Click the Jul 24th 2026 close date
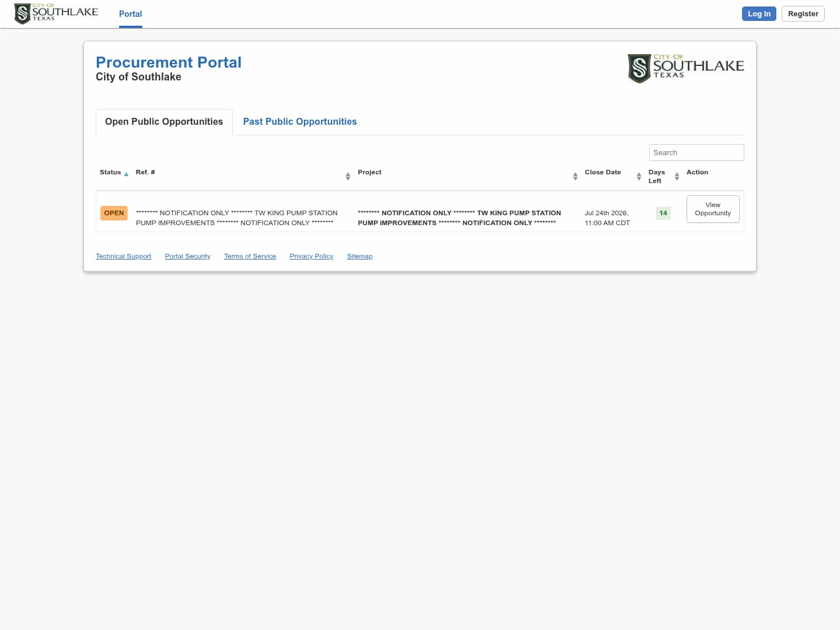840x630 pixels. pos(607,218)
